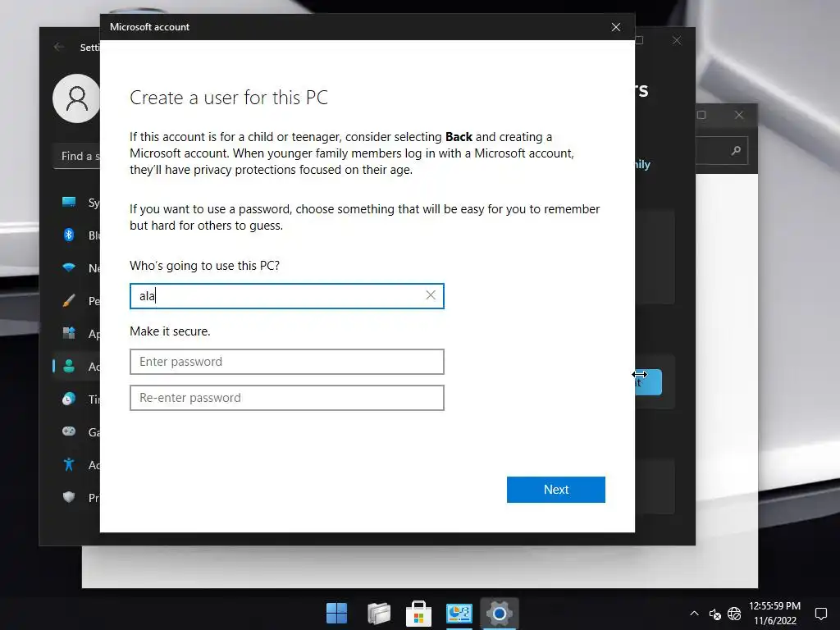840x630 pixels.
Task: Close the Settings window
Action: [x=677, y=40]
